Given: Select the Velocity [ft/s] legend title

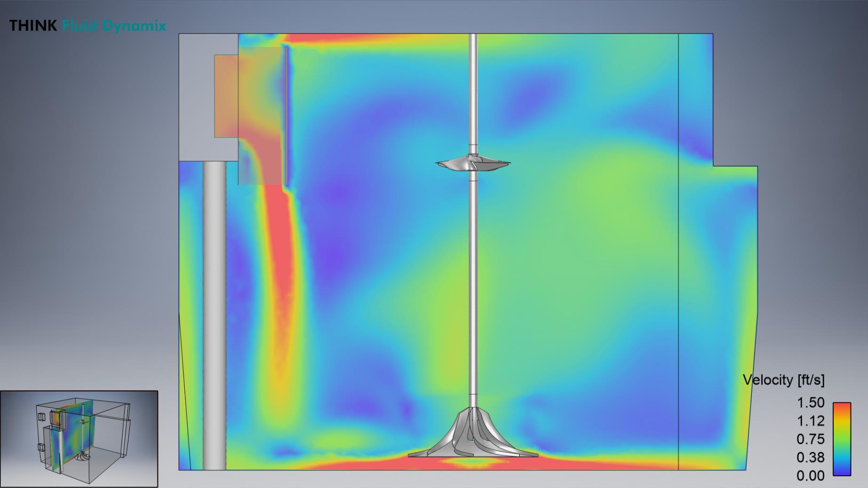Looking at the screenshot, I should (783, 380).
